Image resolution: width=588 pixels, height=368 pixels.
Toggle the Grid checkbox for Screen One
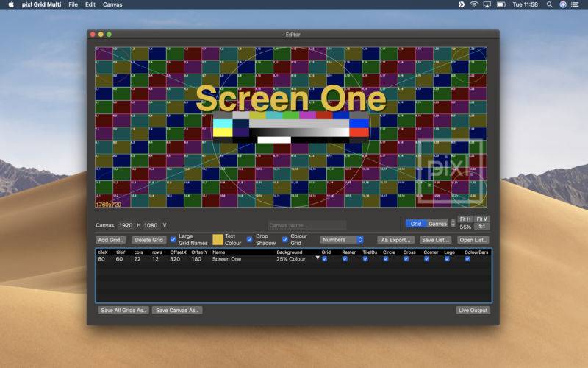(325, 259)
